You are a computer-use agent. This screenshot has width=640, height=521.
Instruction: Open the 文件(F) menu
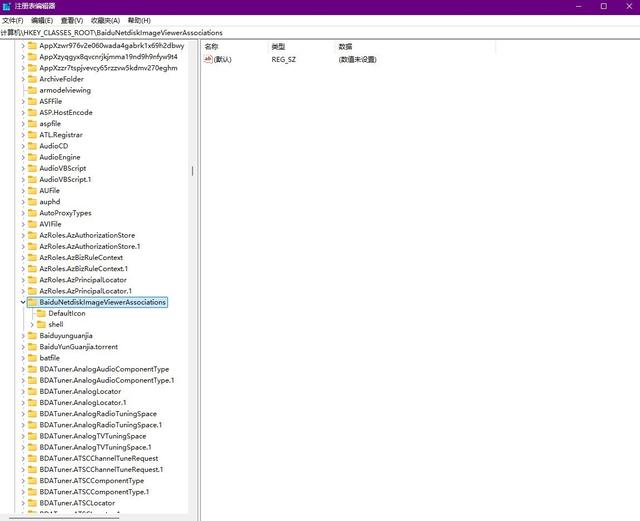coord(13,20)
